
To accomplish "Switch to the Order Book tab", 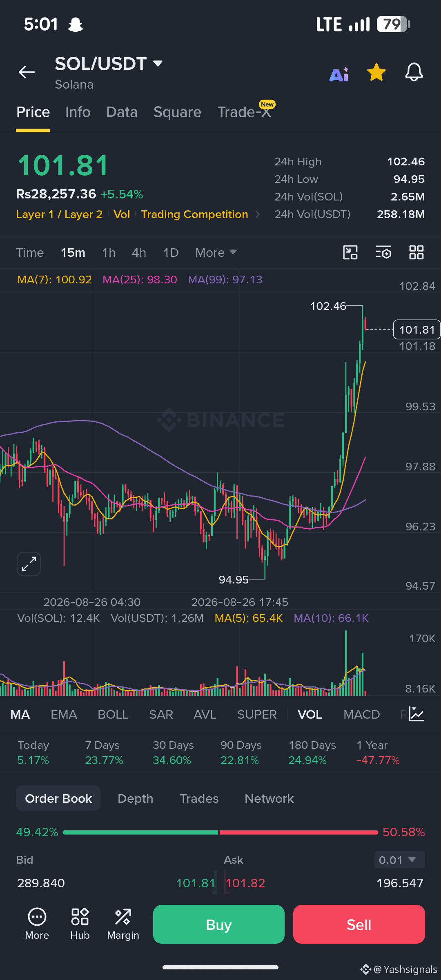I will [x=58, y=798].
